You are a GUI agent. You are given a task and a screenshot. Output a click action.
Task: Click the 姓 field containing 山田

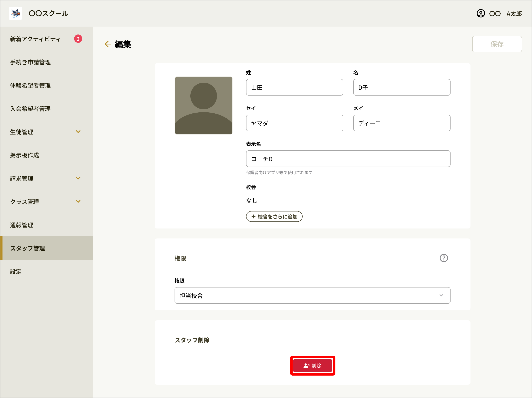coord(294,87)
